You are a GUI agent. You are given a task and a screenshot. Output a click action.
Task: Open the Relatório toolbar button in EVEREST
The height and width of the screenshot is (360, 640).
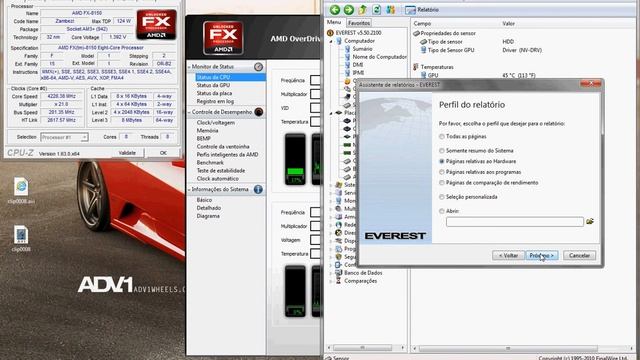click(422, 10)
